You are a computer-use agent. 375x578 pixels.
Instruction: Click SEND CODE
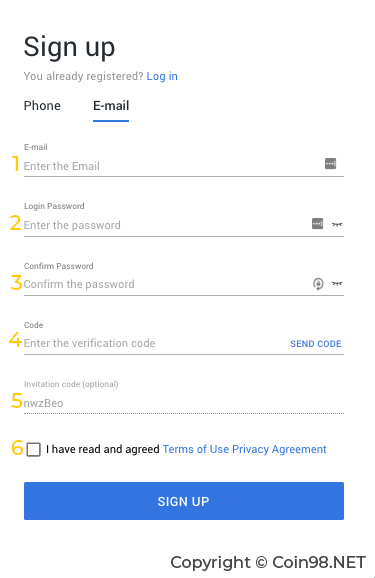316,344
